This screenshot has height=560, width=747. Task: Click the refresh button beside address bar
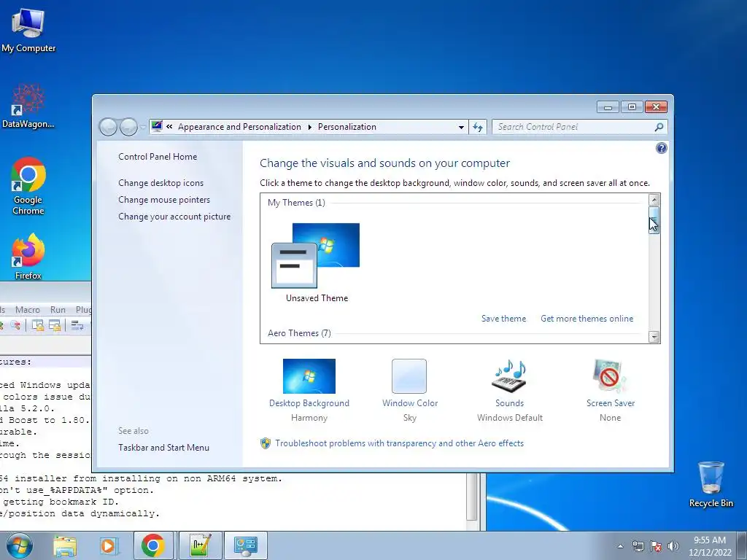click(478, 127)
